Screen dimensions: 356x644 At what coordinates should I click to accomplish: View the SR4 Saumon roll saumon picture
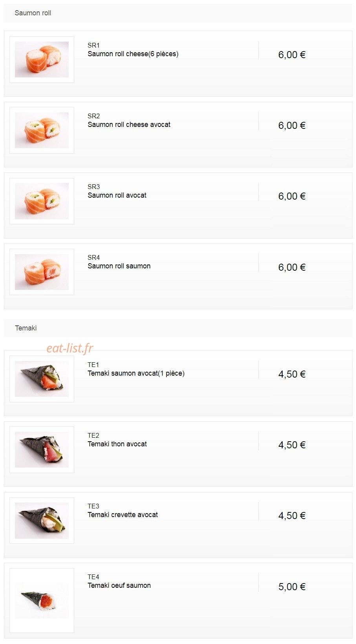(x=42, y=272)
